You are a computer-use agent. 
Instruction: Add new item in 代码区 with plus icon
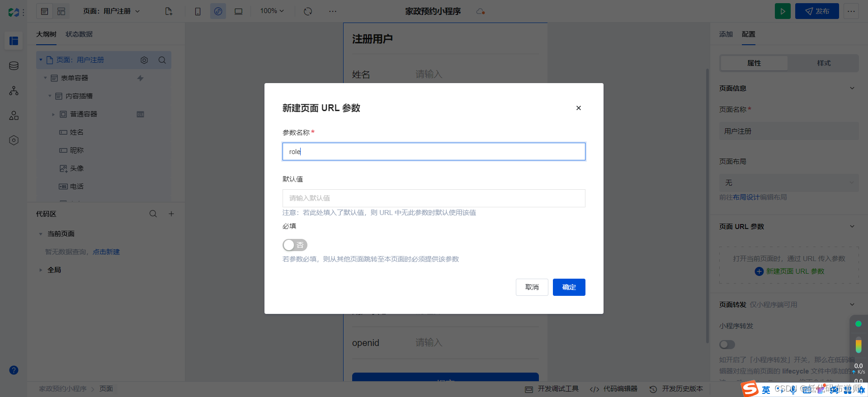(171, 214)
